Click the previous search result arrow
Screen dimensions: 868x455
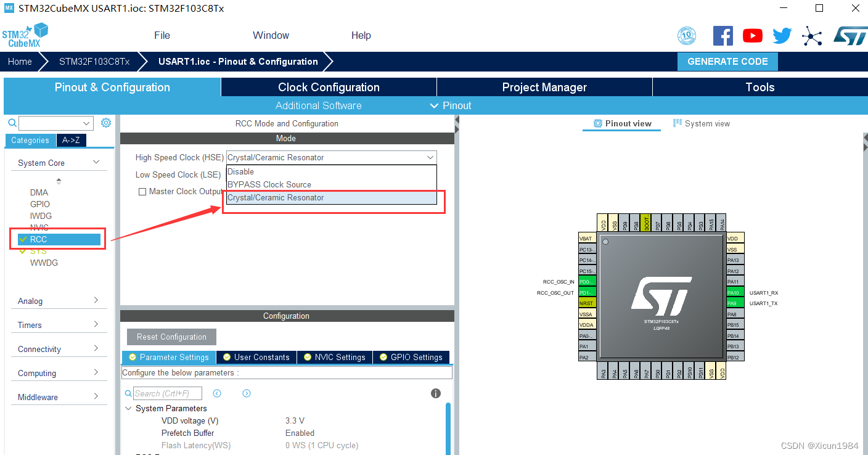[x=216, y=393]
